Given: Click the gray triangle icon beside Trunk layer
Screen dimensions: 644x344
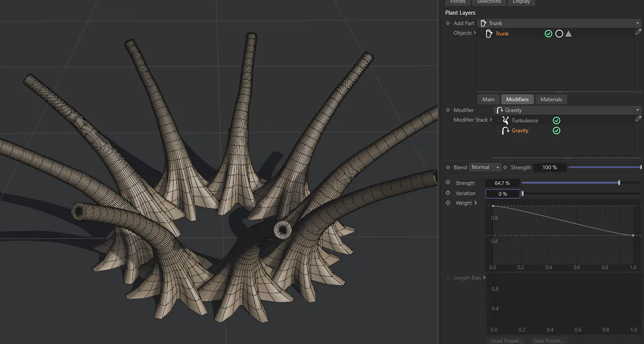Looking at the screenshot, I should pyautogui.click(x=569, y=33).
